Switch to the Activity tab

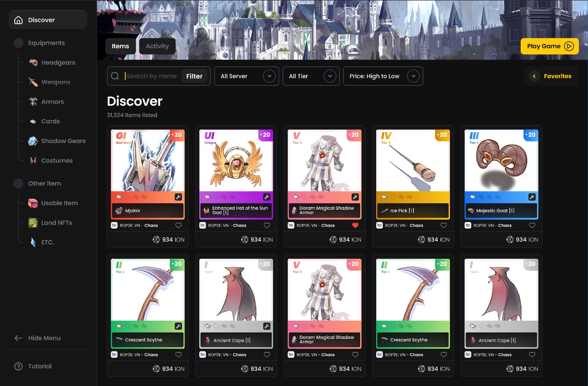click(157, 46)
